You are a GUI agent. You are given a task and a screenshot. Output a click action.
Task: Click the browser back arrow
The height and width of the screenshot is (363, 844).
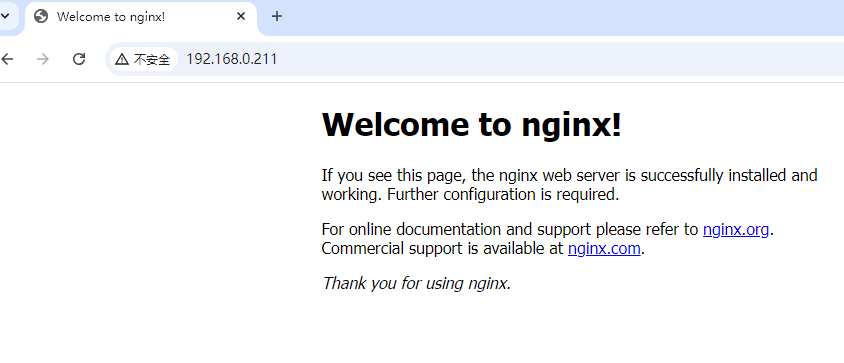[x=6, y=59]
